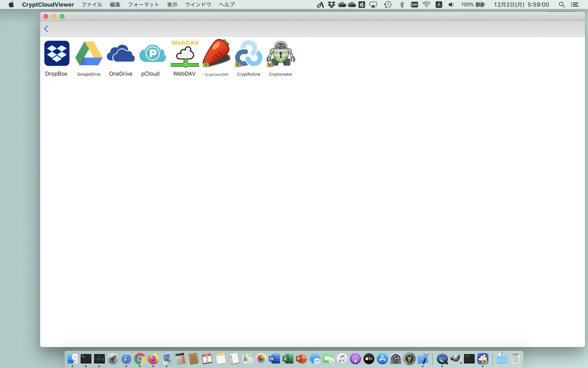This screenshot has height=368, width=588.
Task: Click the battery 100% indicator
Action: tap(473, 4)
